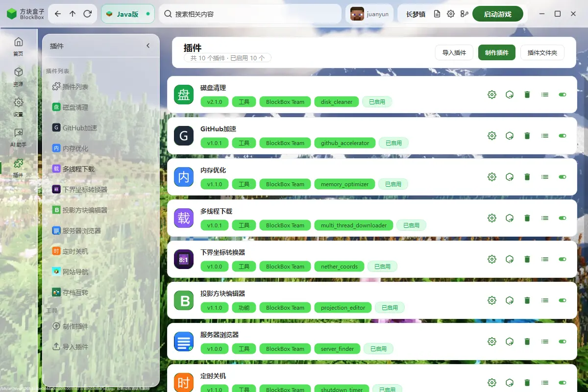This screenshot has width=588, height=392.
Task: Open settings gear for 下界坐标转换器 plugin
Action: pyautogui.click(x=492, y=259)
